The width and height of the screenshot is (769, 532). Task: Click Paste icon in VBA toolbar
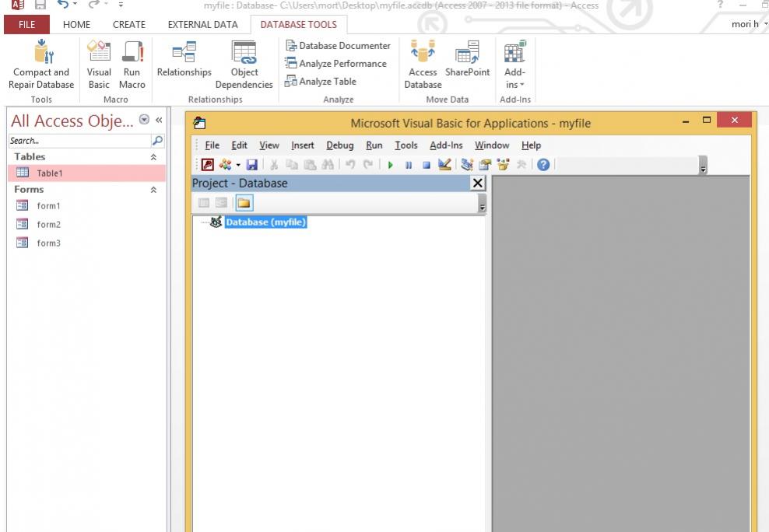click(310, 165)
